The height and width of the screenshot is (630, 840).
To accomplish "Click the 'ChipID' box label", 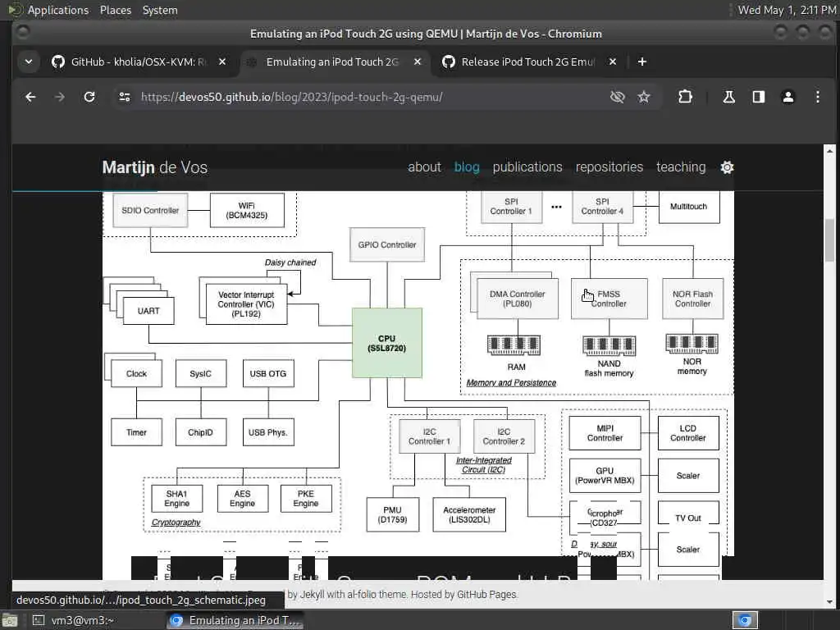I will [x=200, y=432].
